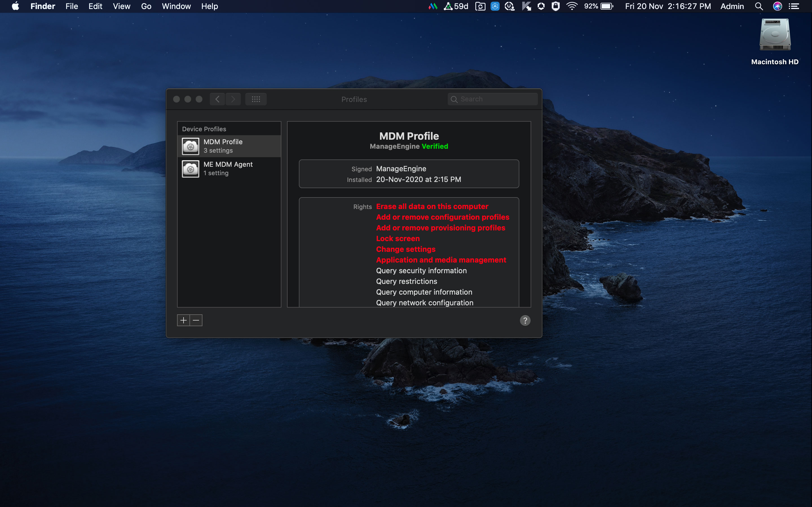
Task: Open the Window menu
Action: [x=176, y=6]
